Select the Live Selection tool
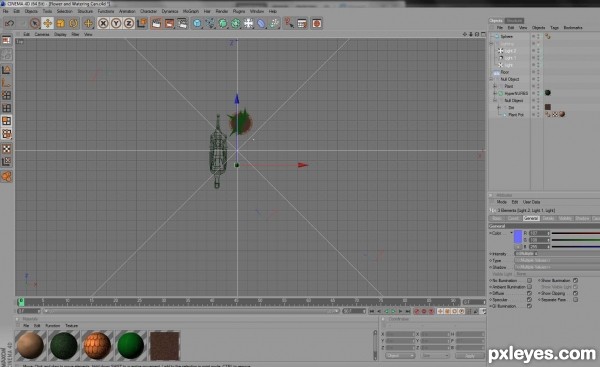This screenshot has width=600, height=367. click(35, 23)
